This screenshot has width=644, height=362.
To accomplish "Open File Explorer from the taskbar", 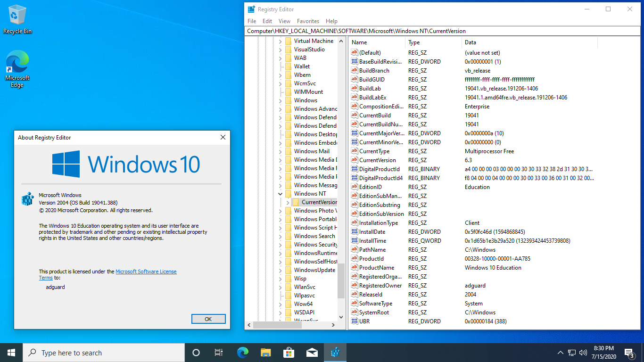I will (x=266, y=353).
